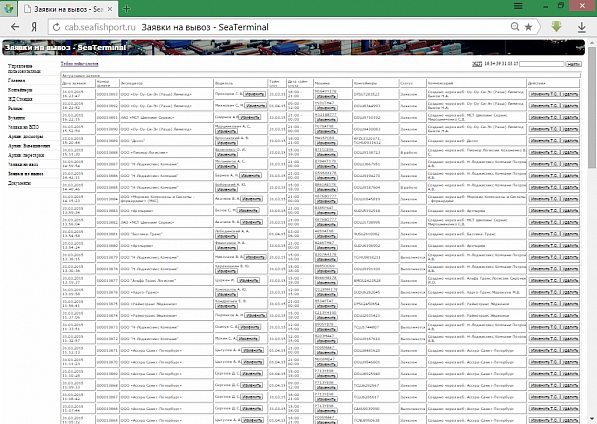Click 'Удалить' for request 000013884

[570, 199]
